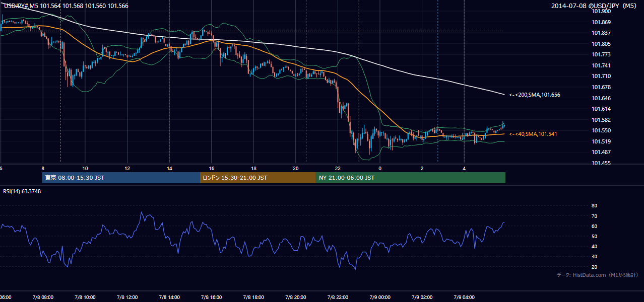Click hour label 14 under the price chart
Image resolution: width=644 pixels, height=302 pixels.
169,168
